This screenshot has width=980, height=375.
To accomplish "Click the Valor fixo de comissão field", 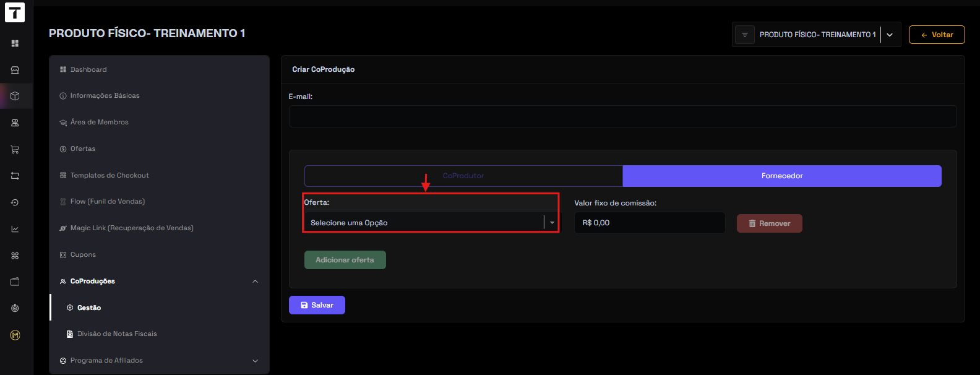I will pyautogui.click(x=649, y=223).
